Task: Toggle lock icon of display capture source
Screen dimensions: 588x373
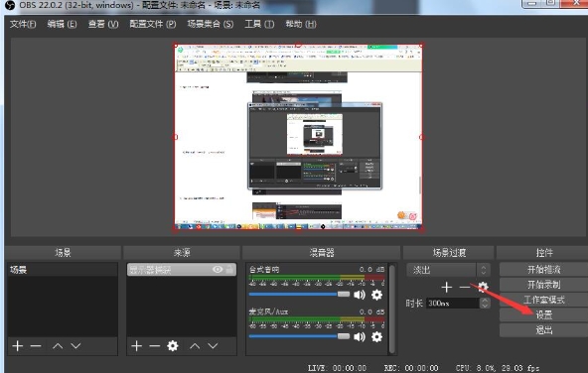Action: click(x=229, y=269)
